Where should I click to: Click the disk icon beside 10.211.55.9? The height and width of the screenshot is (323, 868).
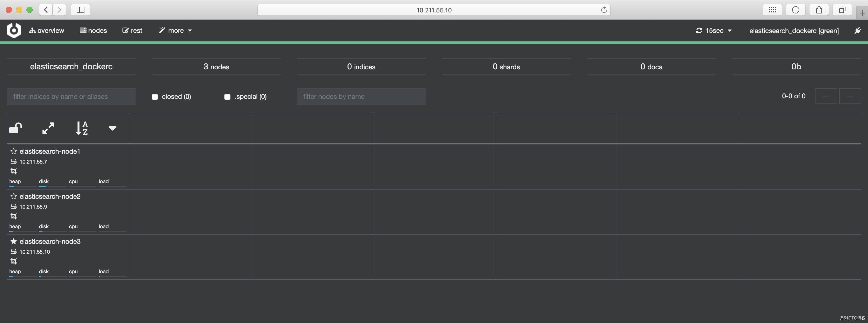coord(13,207)
